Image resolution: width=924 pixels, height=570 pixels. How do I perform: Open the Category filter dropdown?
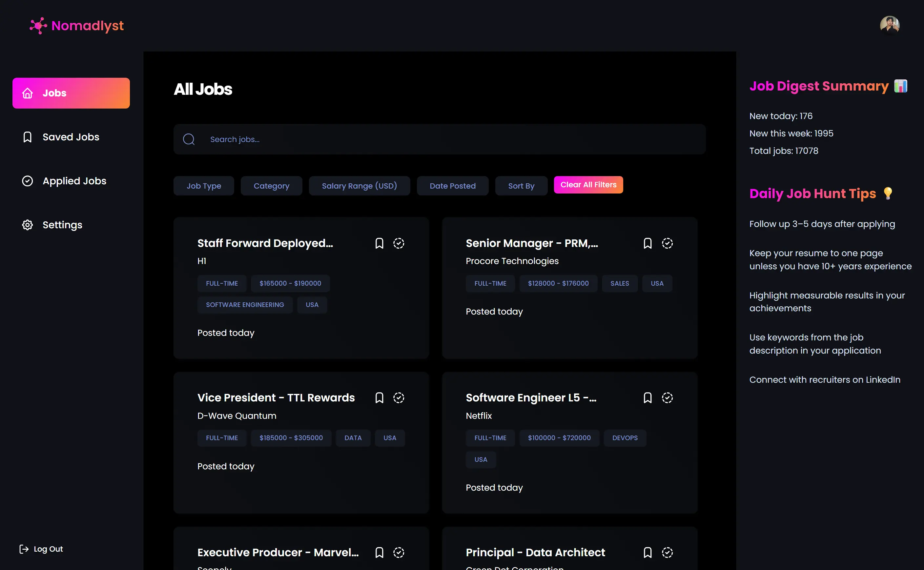[271, 186]
